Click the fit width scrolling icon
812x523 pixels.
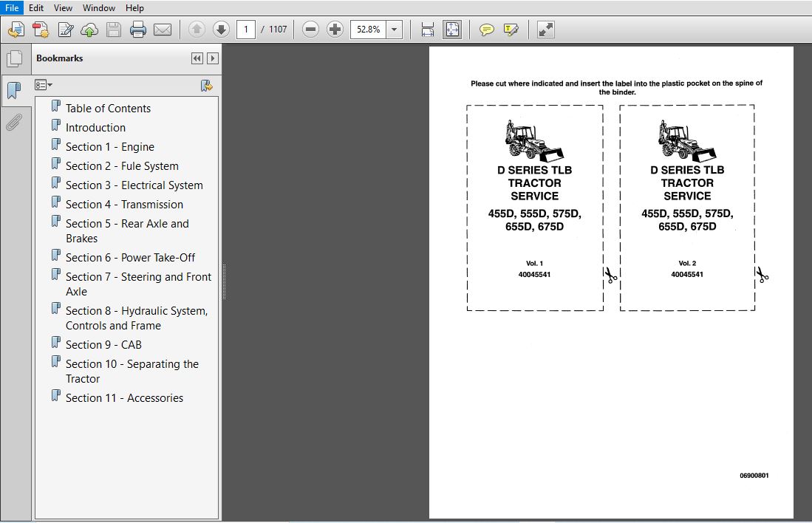427,30
